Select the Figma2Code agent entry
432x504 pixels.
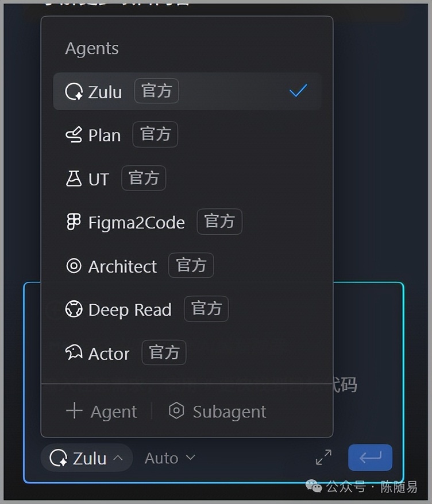tap(136, 223)
